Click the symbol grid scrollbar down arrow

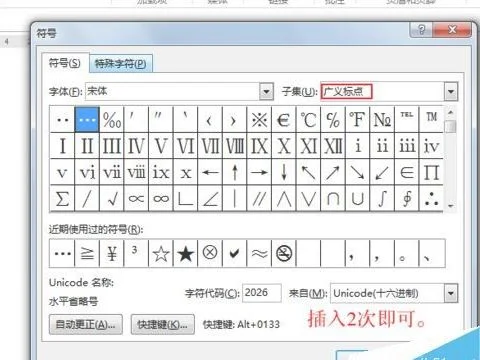(x=451, y=206)
